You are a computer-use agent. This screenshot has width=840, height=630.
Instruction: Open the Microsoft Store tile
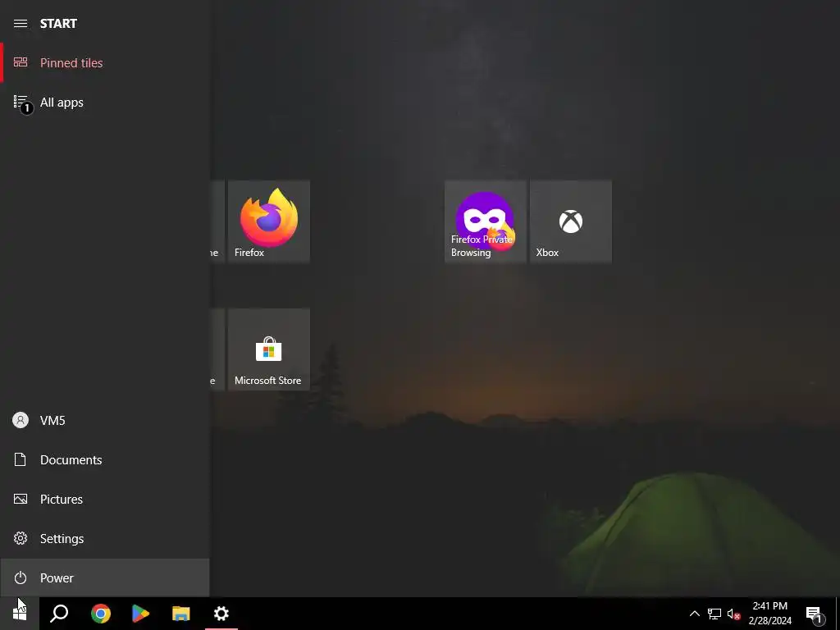269,349
